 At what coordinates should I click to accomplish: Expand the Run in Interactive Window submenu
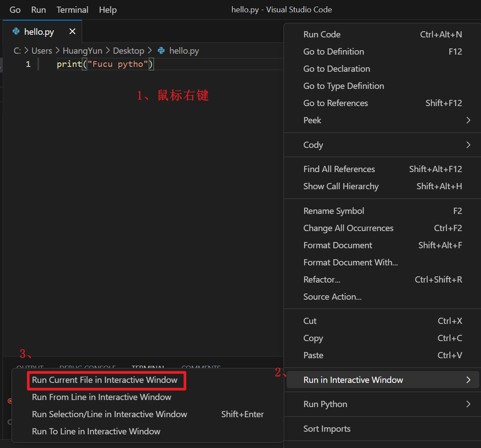tap(468, 380)
